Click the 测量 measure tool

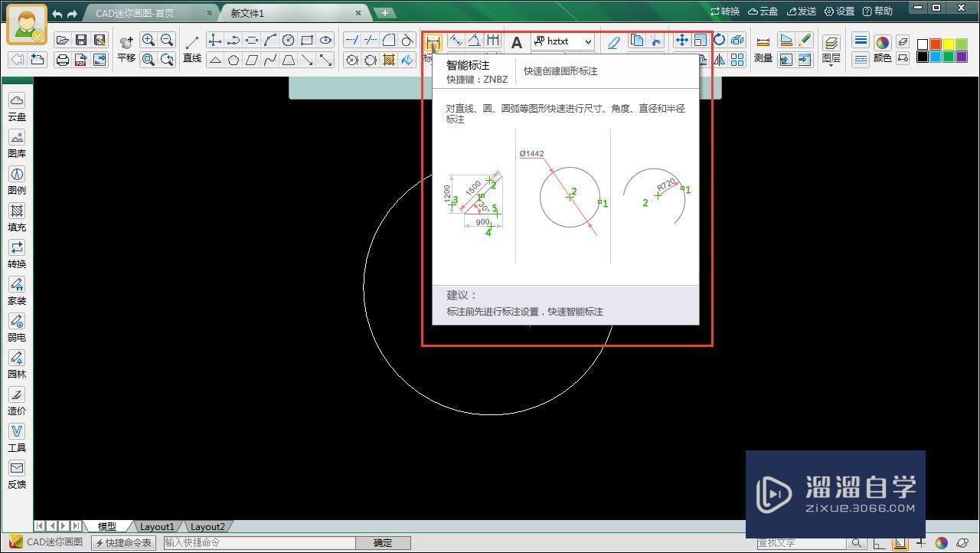(x=763, y=50)
